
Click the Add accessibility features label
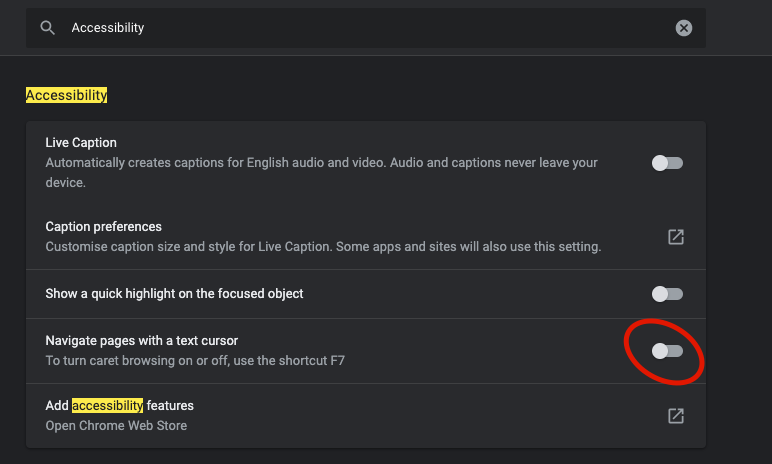[x=119, y=406]
